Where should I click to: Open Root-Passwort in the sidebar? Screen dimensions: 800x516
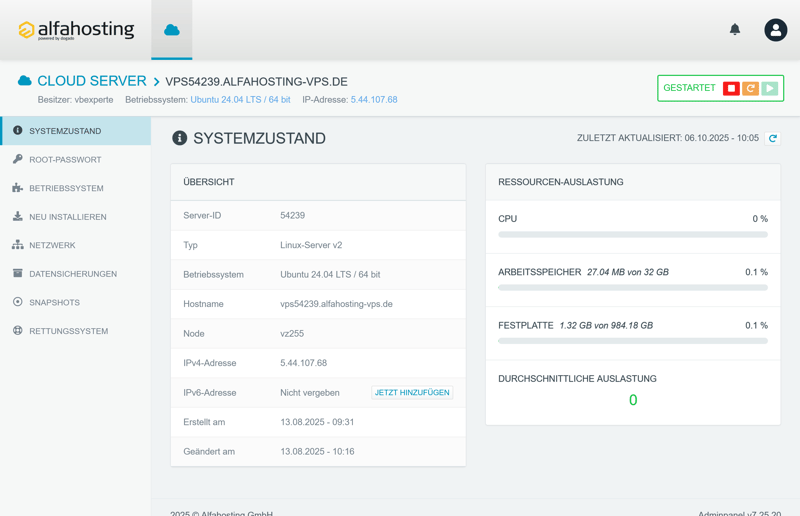click(x=65, y=160)
